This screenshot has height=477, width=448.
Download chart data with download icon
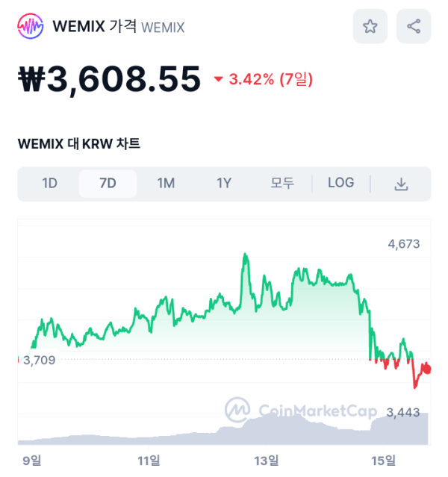(401, 184)
